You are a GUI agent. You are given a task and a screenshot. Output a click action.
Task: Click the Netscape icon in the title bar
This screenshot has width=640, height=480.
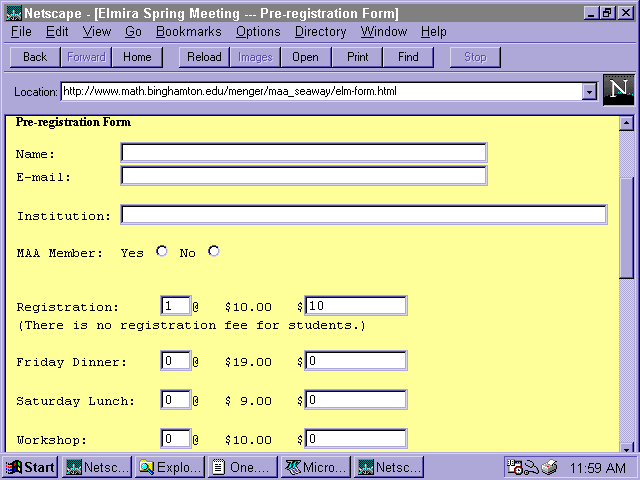click(x=13, y=13)
